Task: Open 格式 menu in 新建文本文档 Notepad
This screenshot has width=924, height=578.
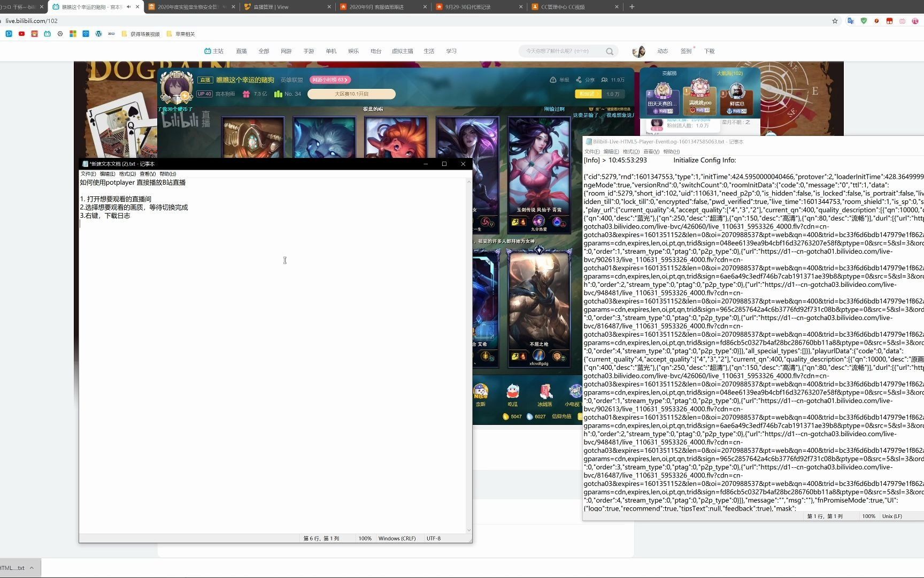Action: click(127, 174)
